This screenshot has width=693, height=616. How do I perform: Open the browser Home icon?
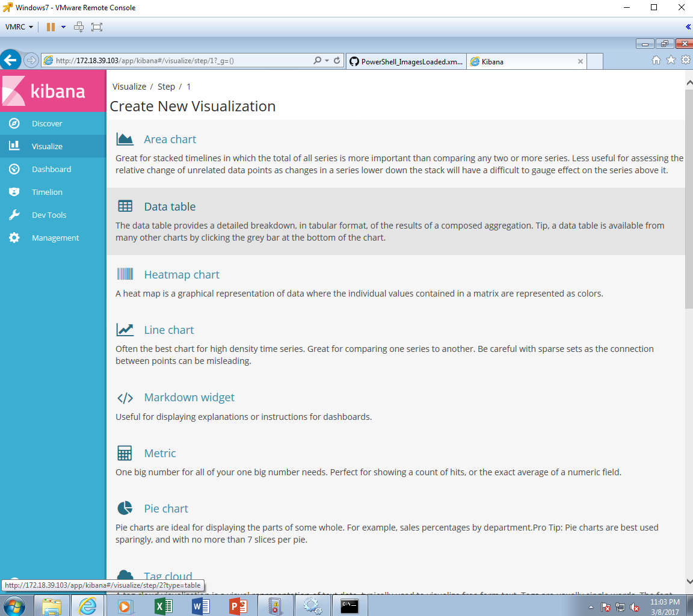click(x=656, y=60)
